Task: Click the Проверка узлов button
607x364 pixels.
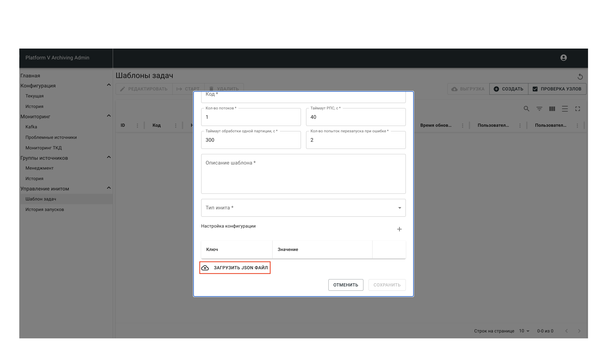Action: (557, 89)
